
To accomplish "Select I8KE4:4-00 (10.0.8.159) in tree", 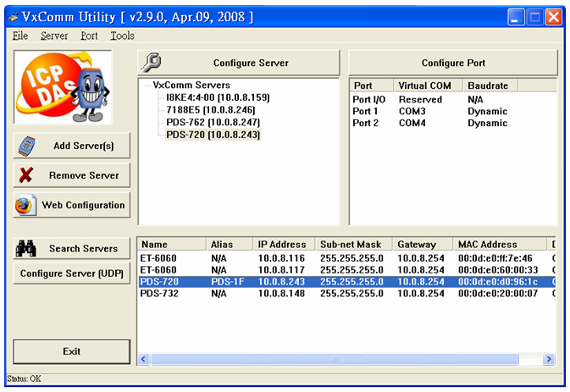I will click(218, 97).
